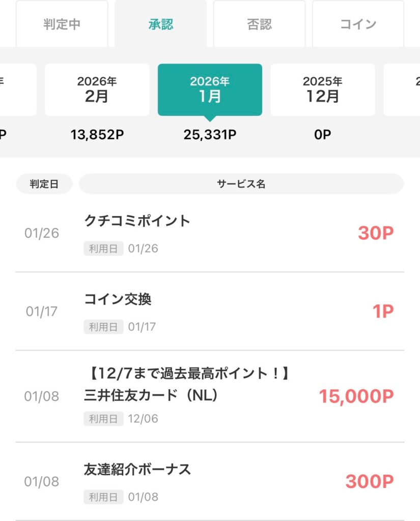Click the 13,852P February total
The image size is (420, 521).
(97, 135)
